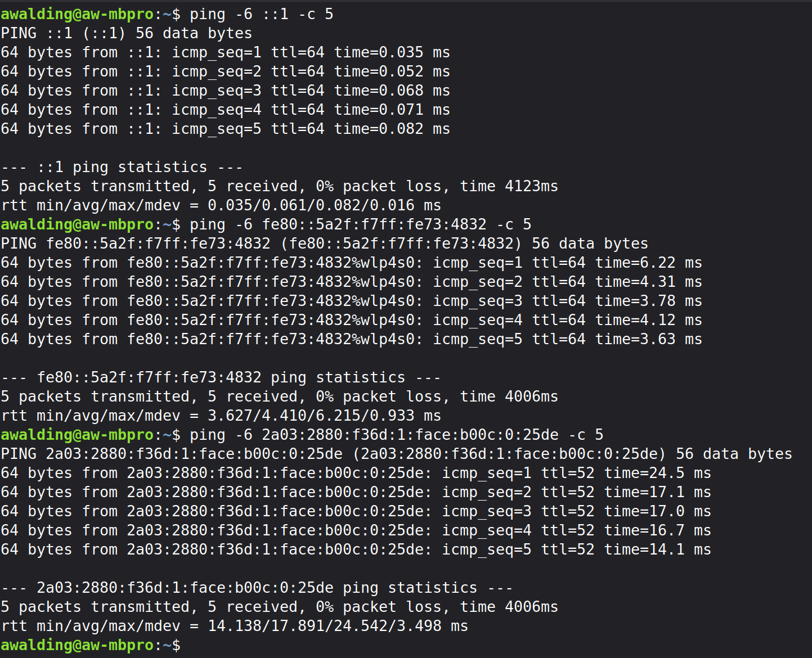Select the time=6.22 ms reply value
The image size is (812, 658).
(648, 263)
